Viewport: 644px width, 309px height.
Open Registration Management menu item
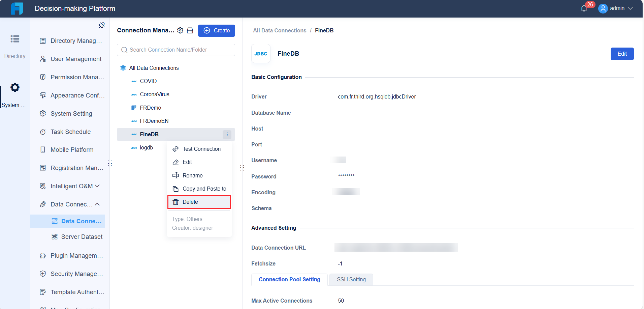coord(71,168)
